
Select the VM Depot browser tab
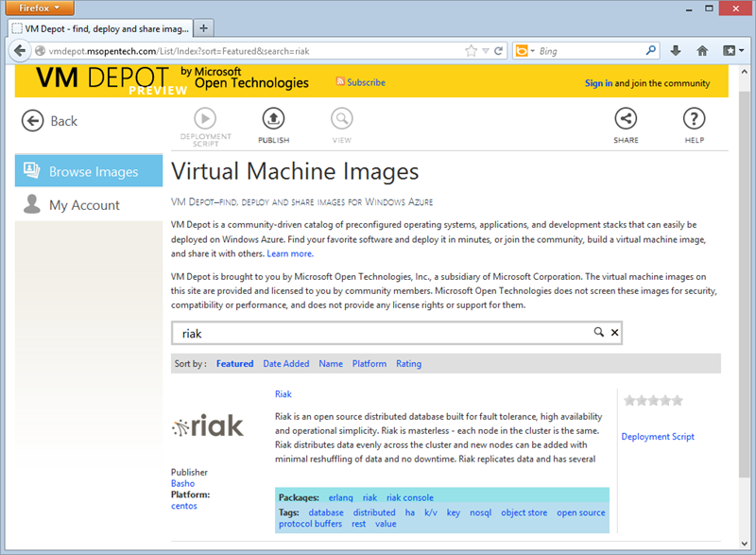(101, 29)
